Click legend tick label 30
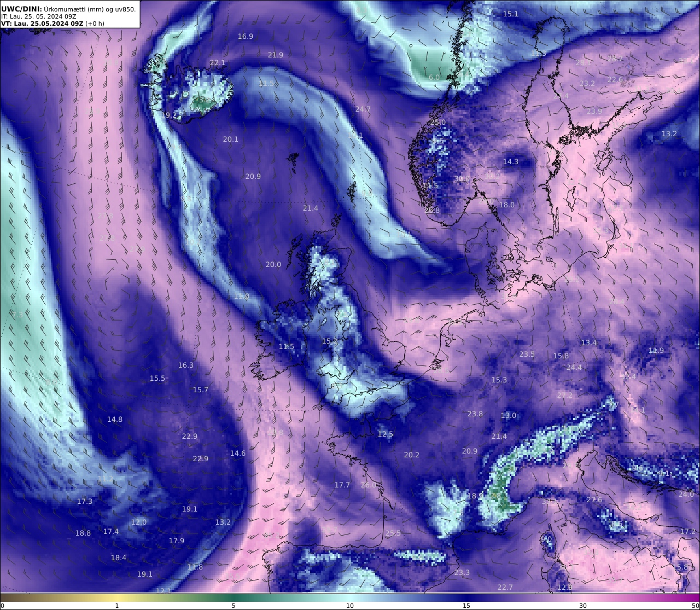Viewport: 700px width, 610px height. click(583, 606)
